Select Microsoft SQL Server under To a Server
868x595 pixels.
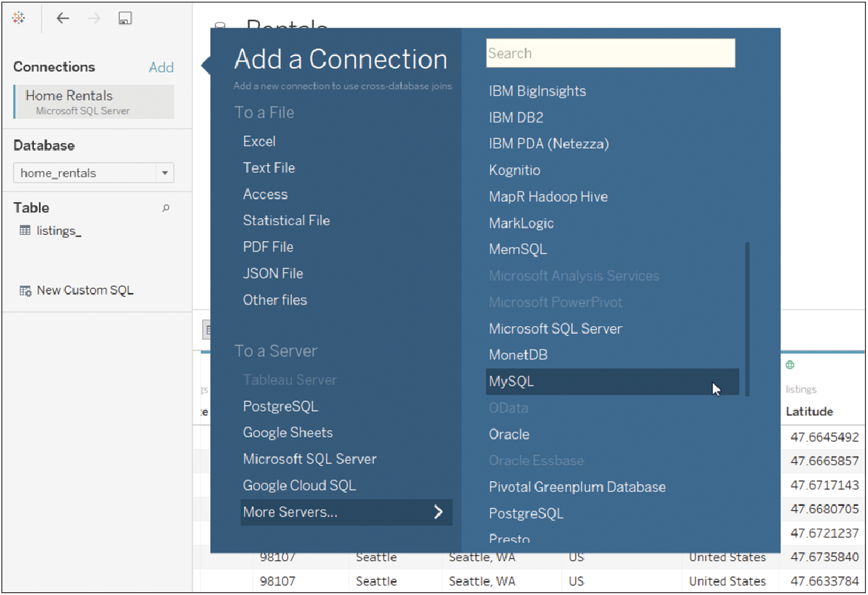pos(310,459)
